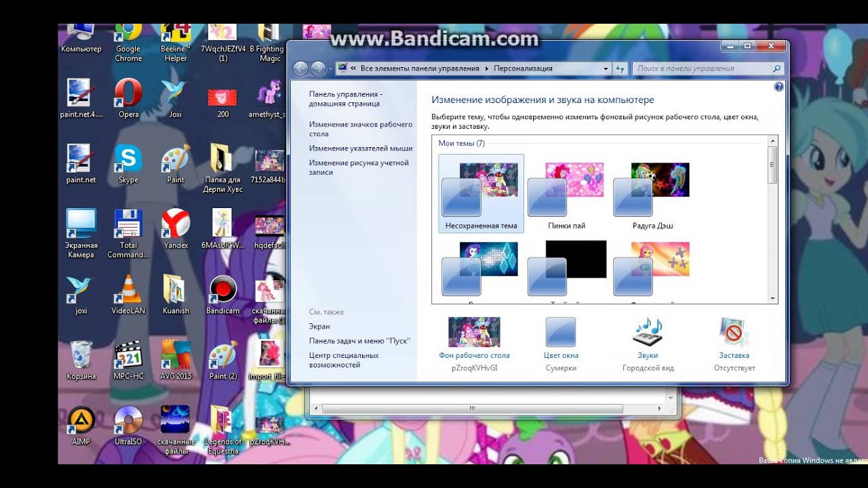Click Изменение значков рабочего стола
This screenshot has width=868, height=488.
(361, 129)
